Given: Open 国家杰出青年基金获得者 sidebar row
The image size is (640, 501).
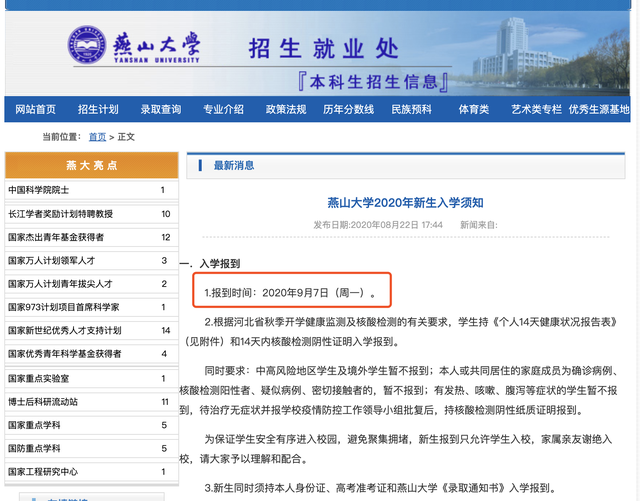Looking at the screenshot, I should click(x=92, y=237).
